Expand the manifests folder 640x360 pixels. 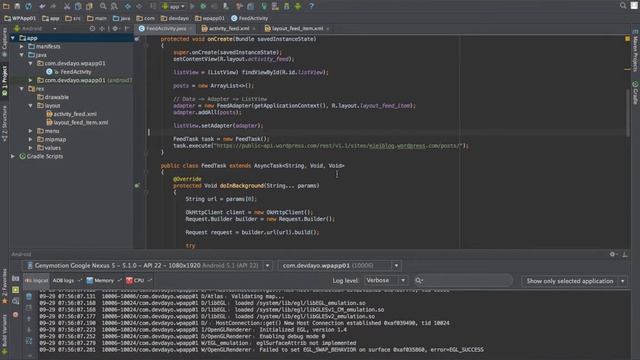[x=22, y=47]
